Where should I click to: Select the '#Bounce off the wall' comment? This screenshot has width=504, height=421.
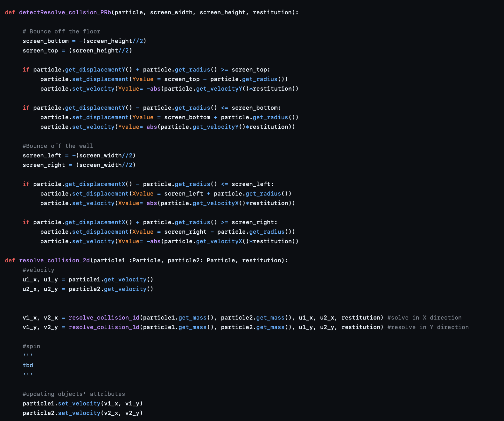click(x=58, y=146)
